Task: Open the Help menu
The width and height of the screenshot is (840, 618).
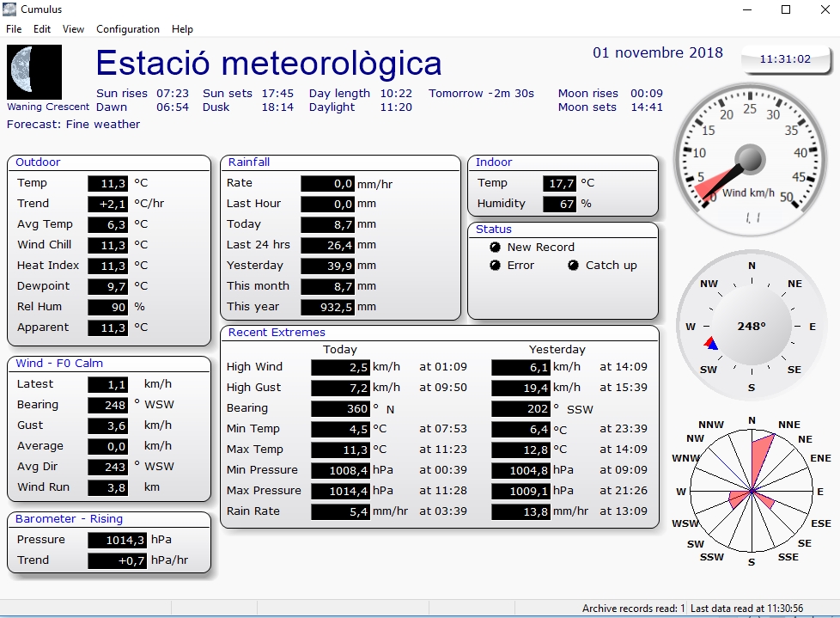Action: [182, 28]
